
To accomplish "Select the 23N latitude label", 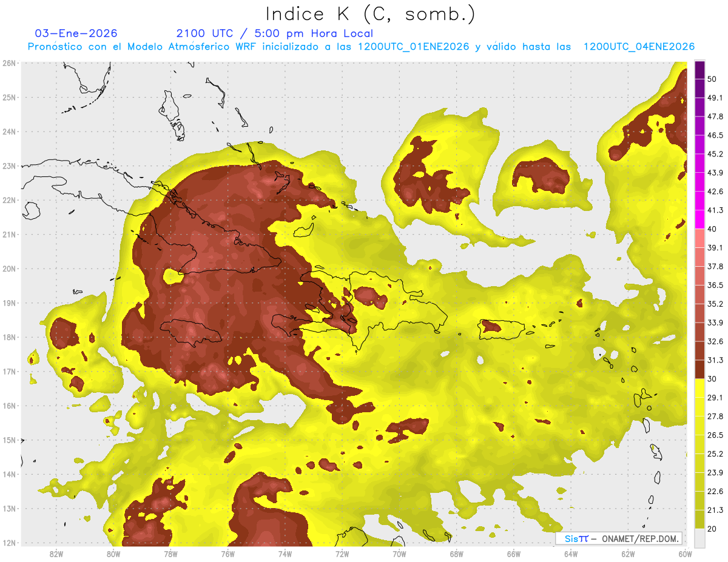I will tap(9, 166).
